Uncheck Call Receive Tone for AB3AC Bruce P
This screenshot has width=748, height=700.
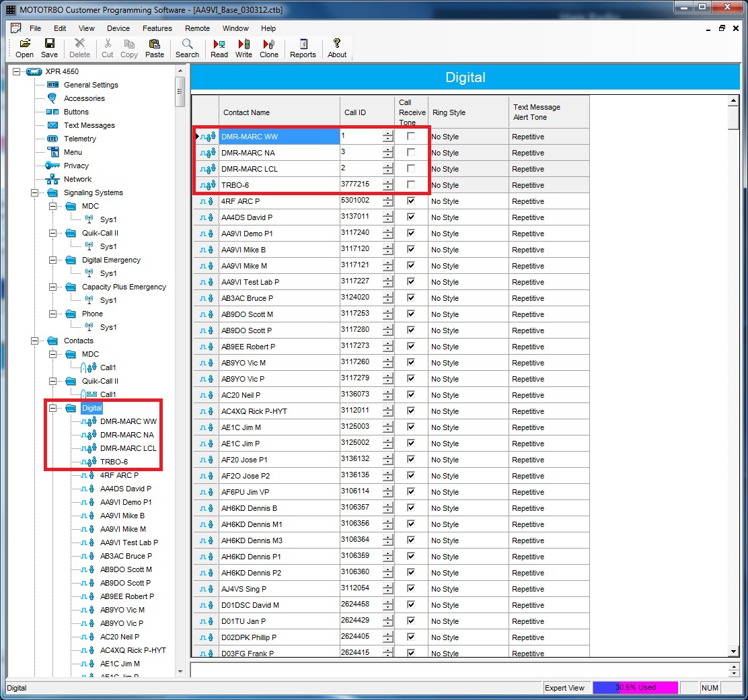coord(411,297)
